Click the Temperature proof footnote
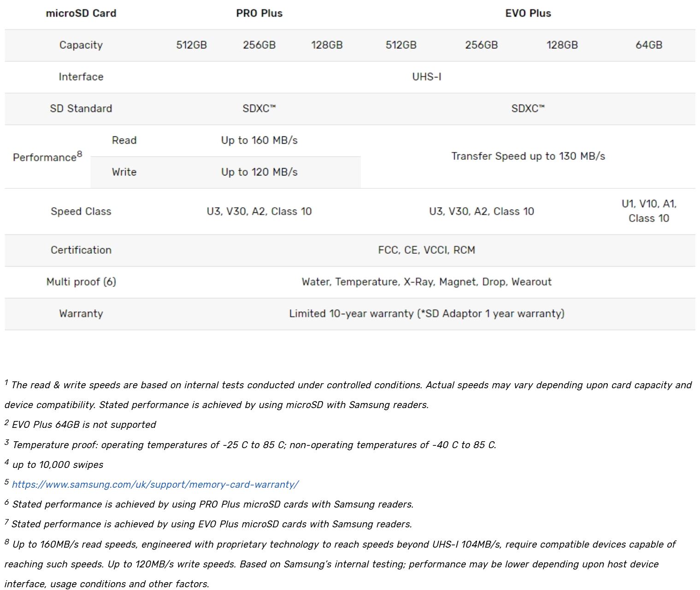 coord(251,445)
